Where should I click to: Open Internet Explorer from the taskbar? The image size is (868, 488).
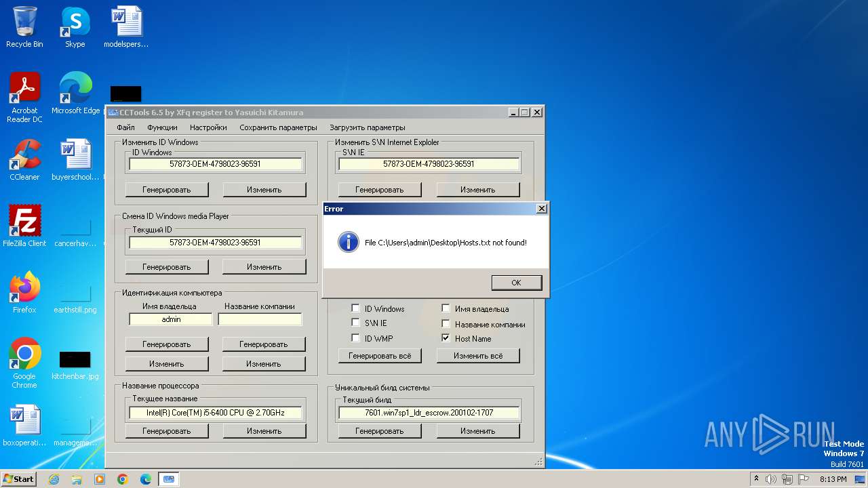point(54,479)
